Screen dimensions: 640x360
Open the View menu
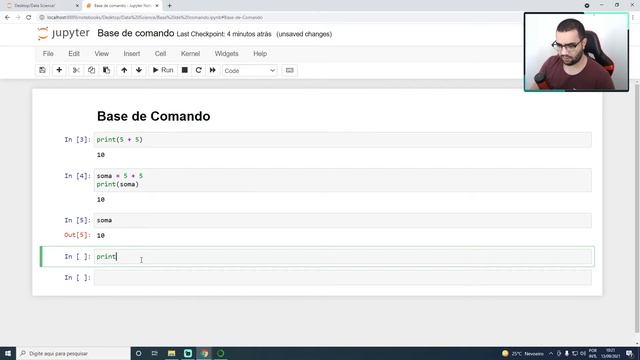(x=102, y=53)
